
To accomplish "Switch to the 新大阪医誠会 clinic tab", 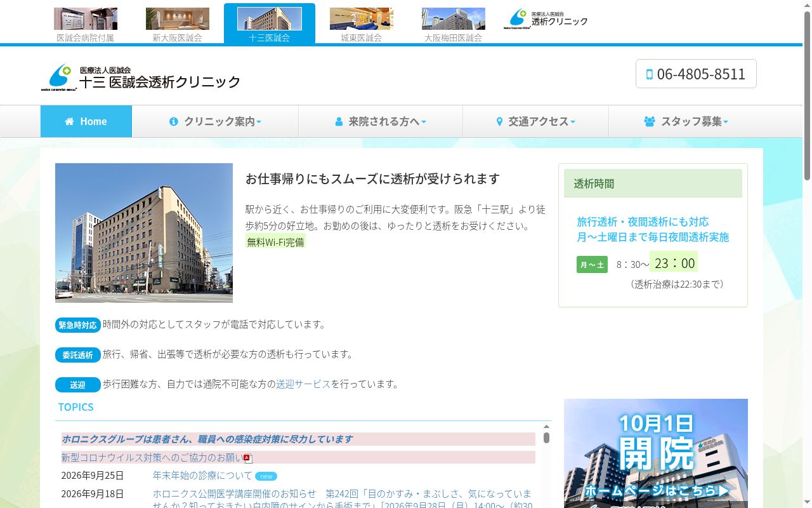I will 178,25.
